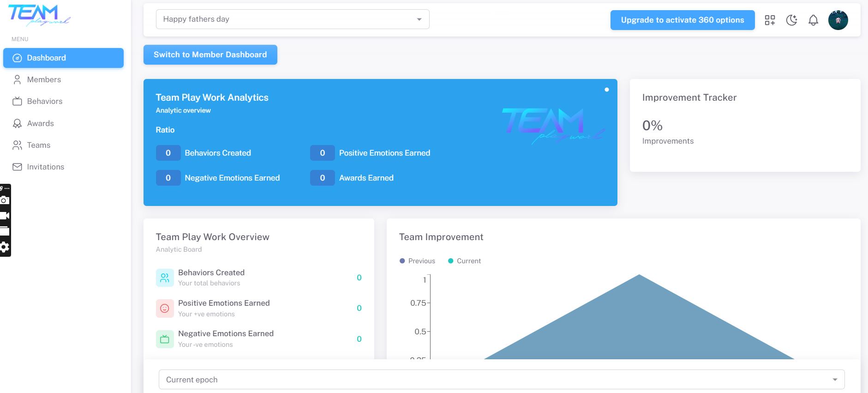Image resolution: width=868 pixels, height=393 pixels.
Task: Click Upgrade to activate 360 options
Action: tap(682, 20)
